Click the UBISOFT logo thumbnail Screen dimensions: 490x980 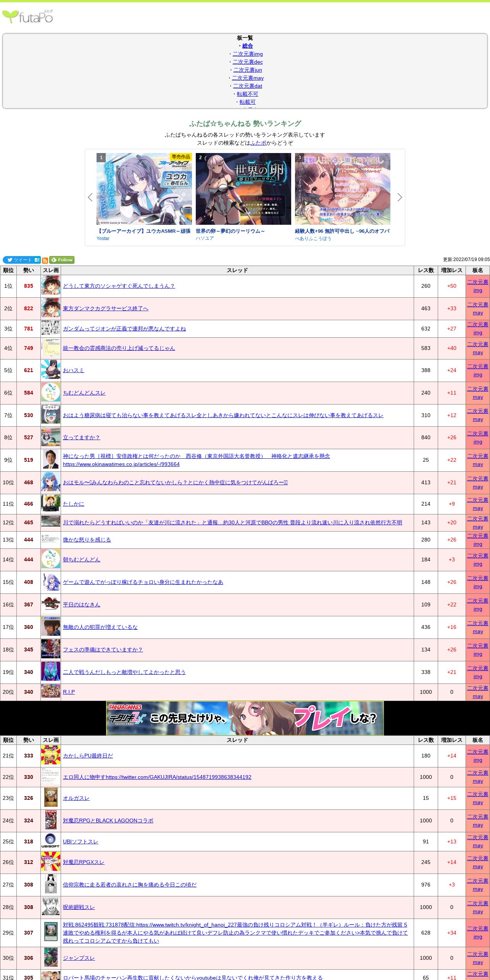click(51, 841)
